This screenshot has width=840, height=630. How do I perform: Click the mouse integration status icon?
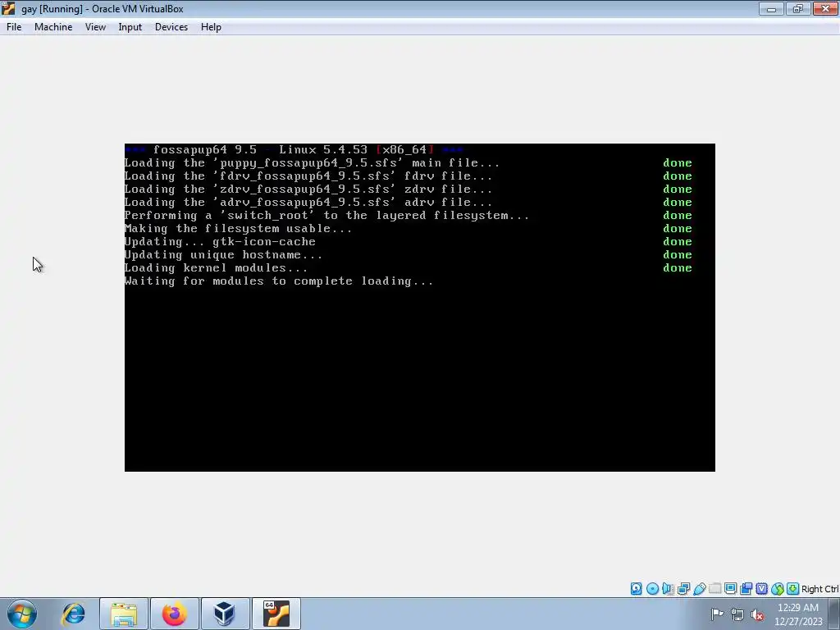778,589
